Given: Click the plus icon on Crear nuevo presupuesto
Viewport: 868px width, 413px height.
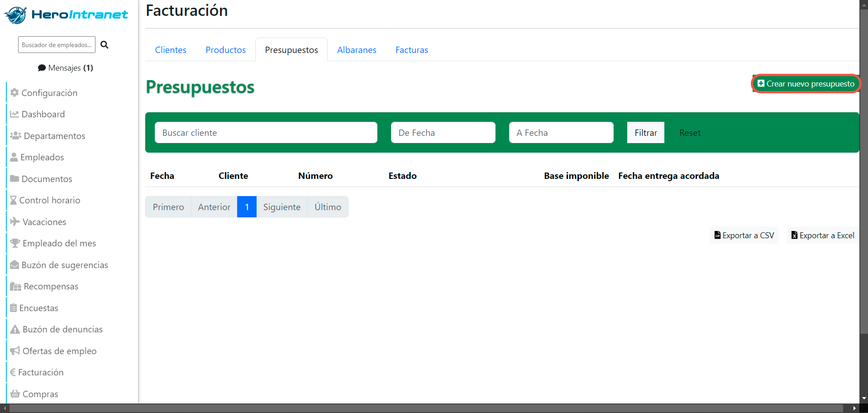Looking at the screenshot, I should click(x=761, y=83).
